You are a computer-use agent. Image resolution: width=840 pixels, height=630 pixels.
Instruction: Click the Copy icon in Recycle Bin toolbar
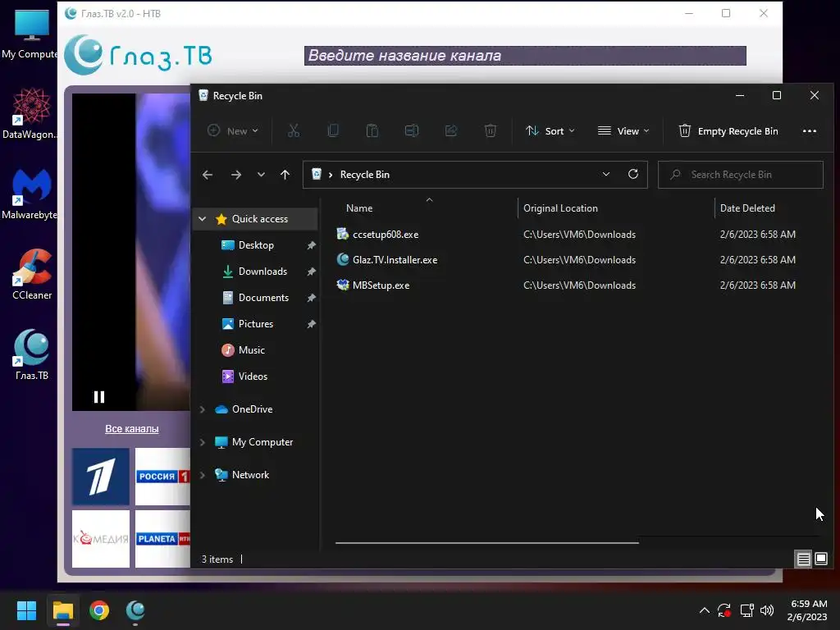[333, 130]
